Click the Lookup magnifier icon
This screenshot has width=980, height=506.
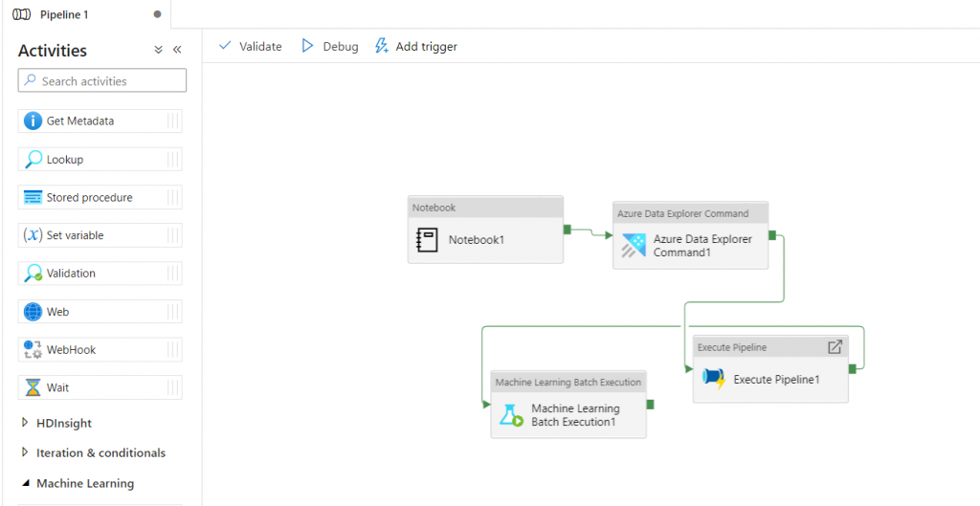coord(33,160)
